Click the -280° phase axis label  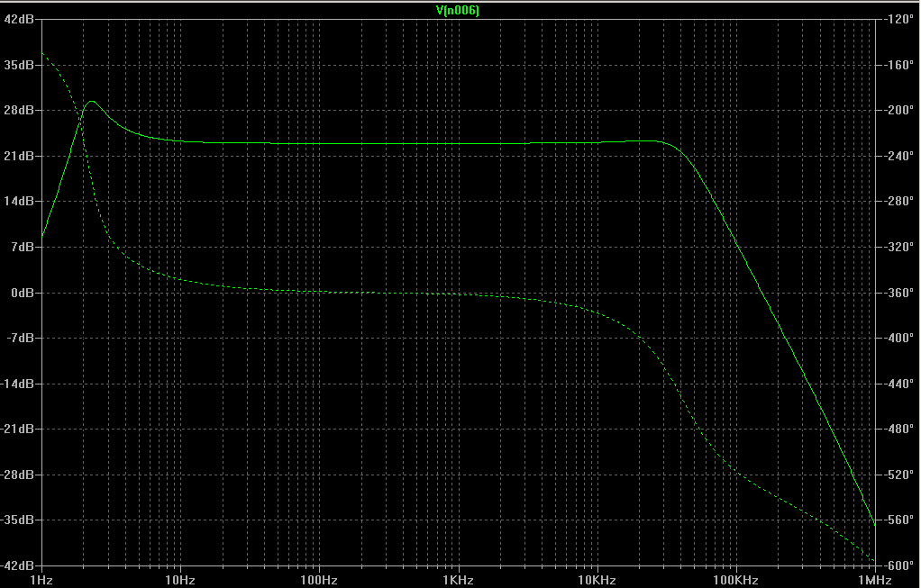tap(899, 202)
